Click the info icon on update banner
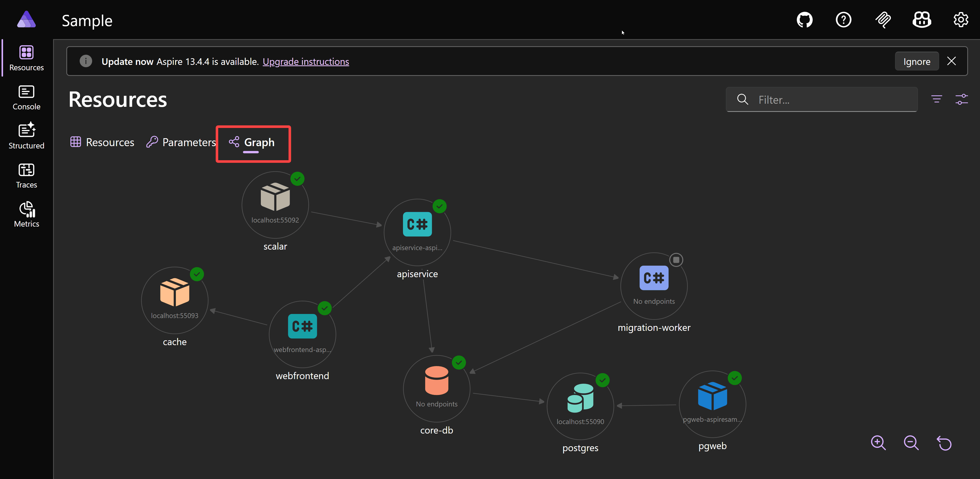 tap(86, 61)
